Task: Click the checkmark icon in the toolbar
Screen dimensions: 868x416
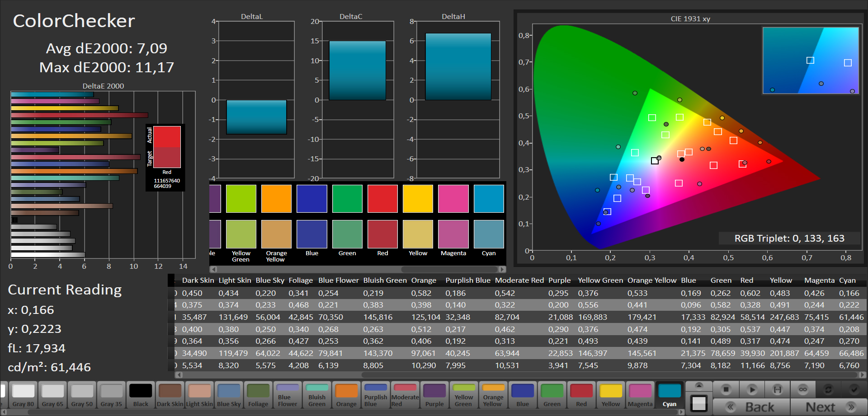Action: [x=854, y=389]
